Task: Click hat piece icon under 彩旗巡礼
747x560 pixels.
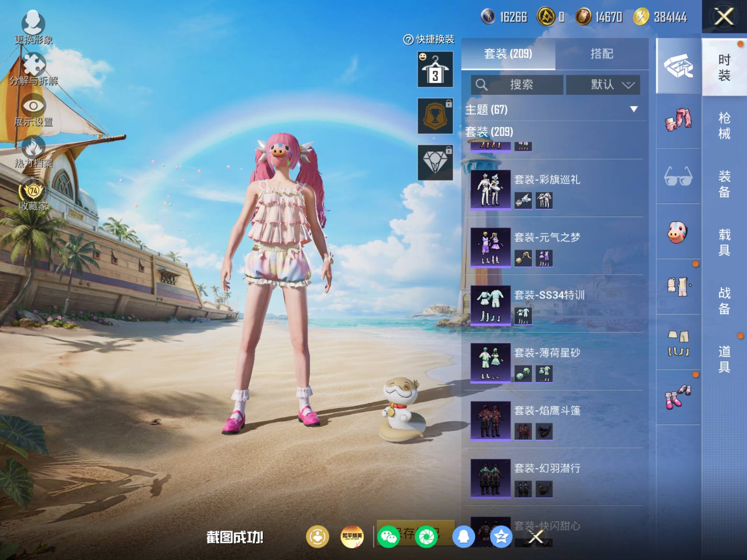Action: coord(523,200)
